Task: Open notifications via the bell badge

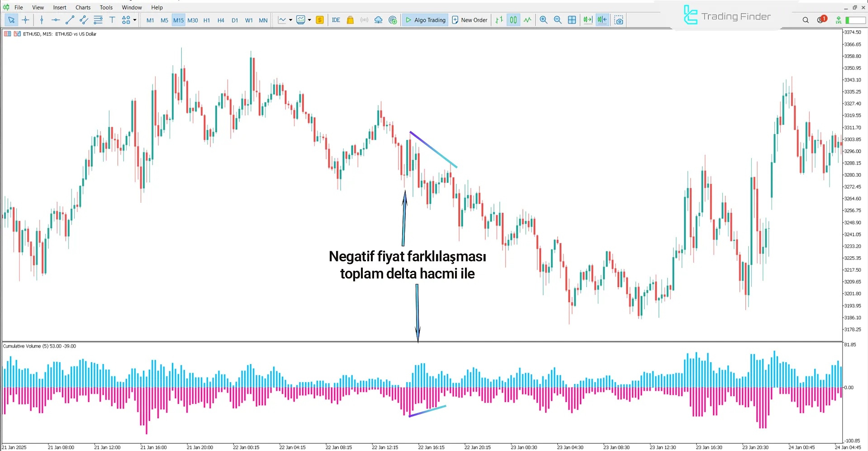Action: 821,19
